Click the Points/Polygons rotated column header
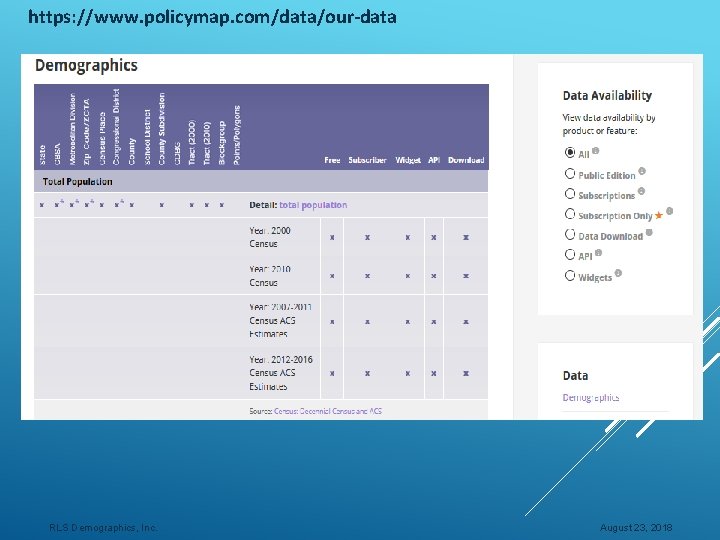The image size is (720, 540). [237, 135]
